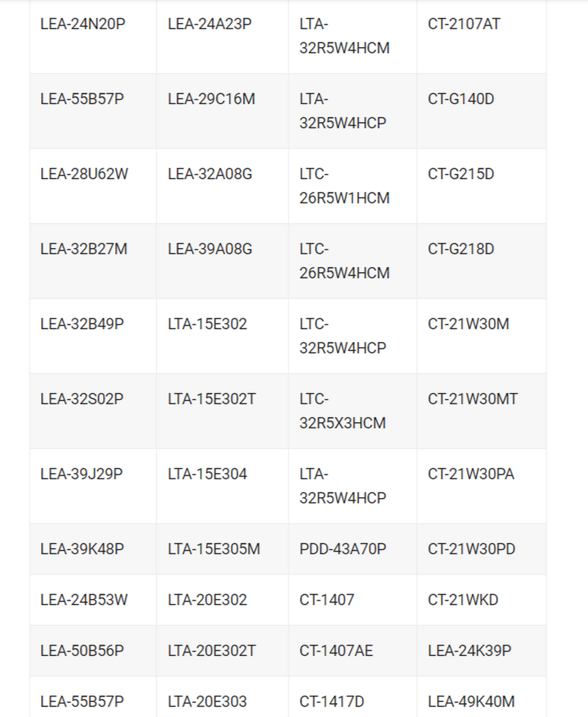Click the LEA-39A08G model cell
Image resolution: width=588 pixels, height=717 pixels.
pos(210,249)
